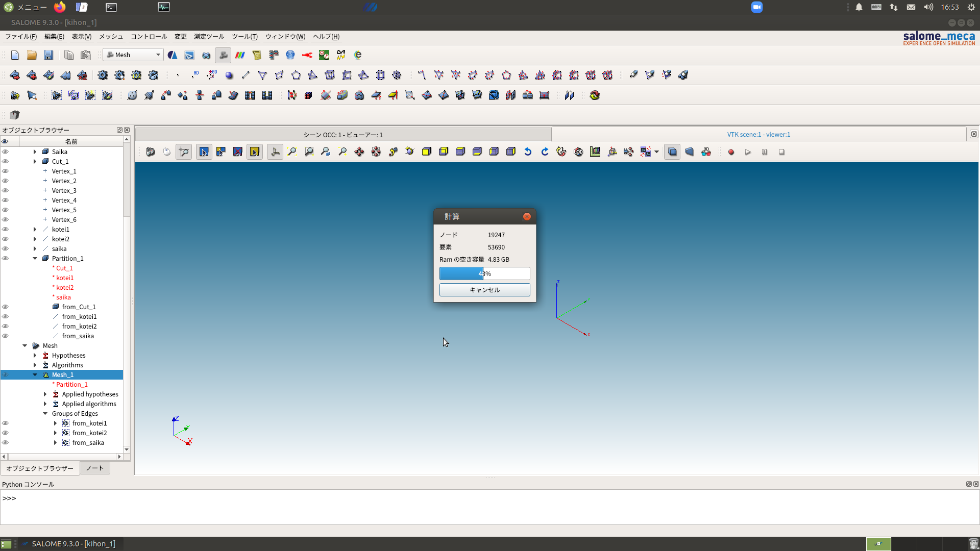Toggle visibility eye for Mesh_1
Viewport: 980px width, 551px height.
5,375
